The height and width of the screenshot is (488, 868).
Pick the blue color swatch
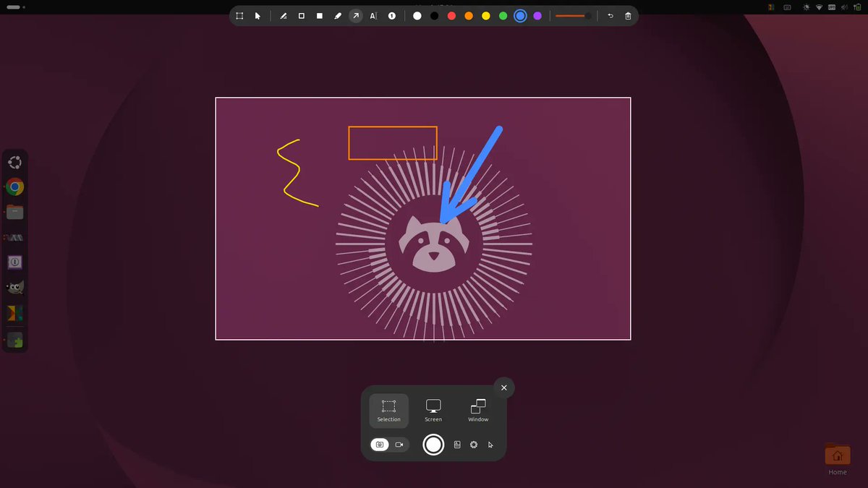pos(520,15)
